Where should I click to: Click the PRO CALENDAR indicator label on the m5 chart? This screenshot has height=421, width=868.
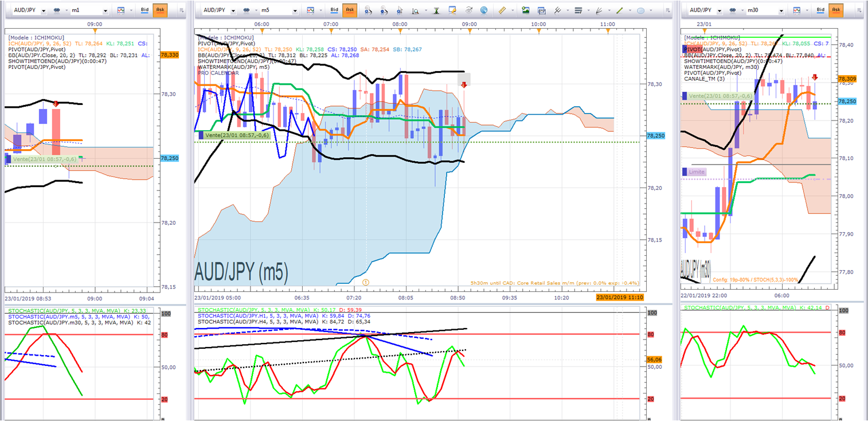pyautogui.click(x=218, y=73)
